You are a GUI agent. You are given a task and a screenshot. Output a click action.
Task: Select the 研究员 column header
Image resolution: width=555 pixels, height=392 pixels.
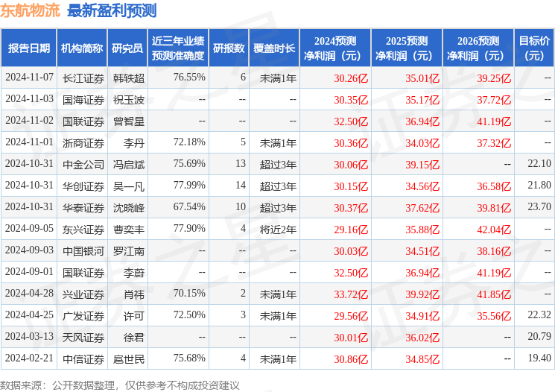coord(127,48)
